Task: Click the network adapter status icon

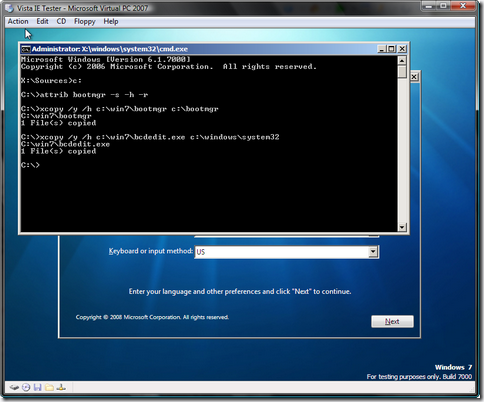Action: tap(61, 387)
